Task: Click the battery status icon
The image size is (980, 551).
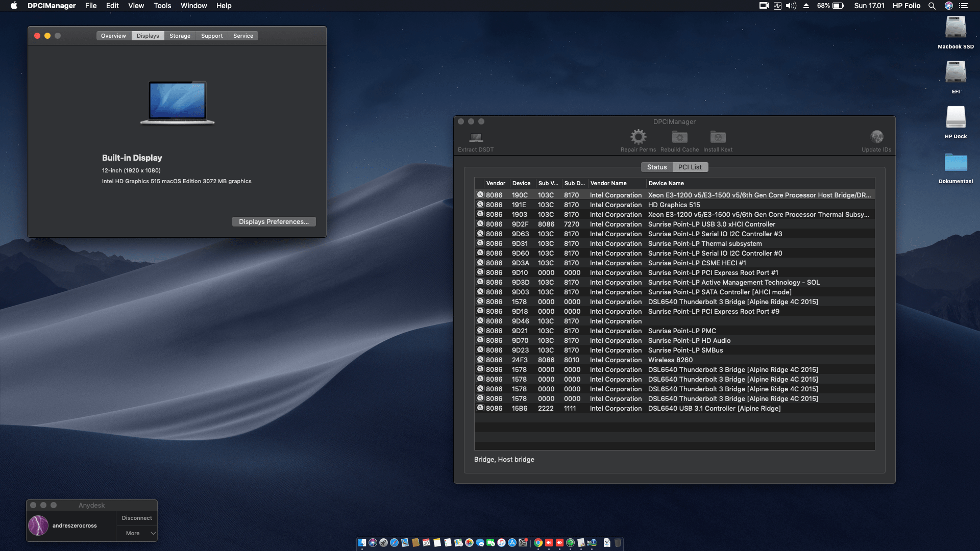Action: [x=838, y=6]
